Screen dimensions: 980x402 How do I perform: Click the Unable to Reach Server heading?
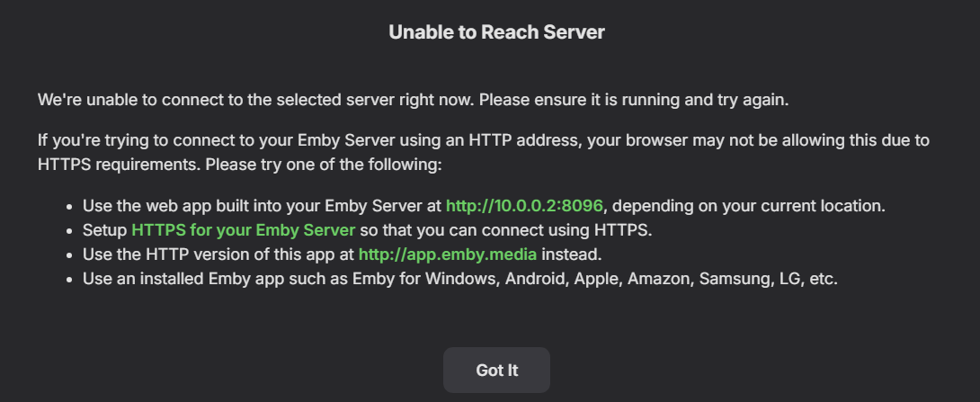click(x=496, y=32)
